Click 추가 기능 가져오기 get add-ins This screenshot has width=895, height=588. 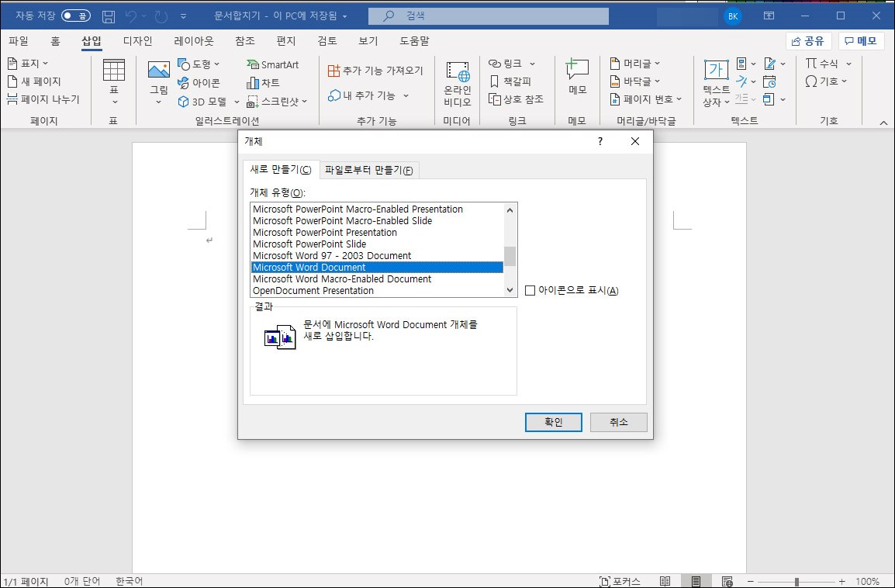(x=375, y=71)
